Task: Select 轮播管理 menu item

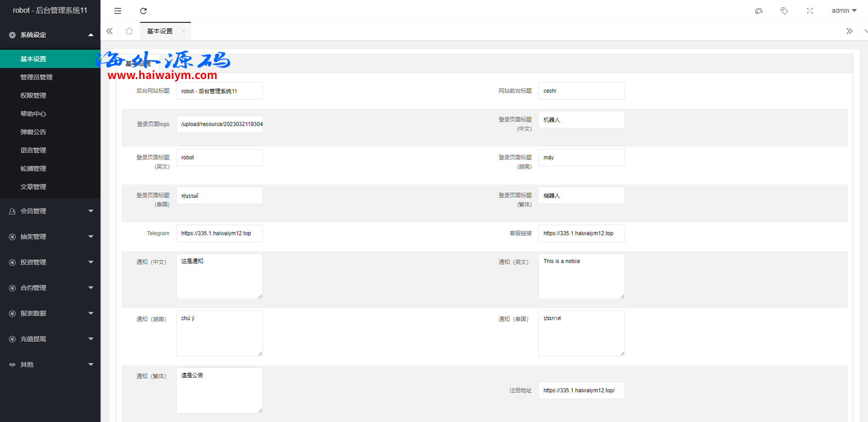Action: click(x=33, y=169)
